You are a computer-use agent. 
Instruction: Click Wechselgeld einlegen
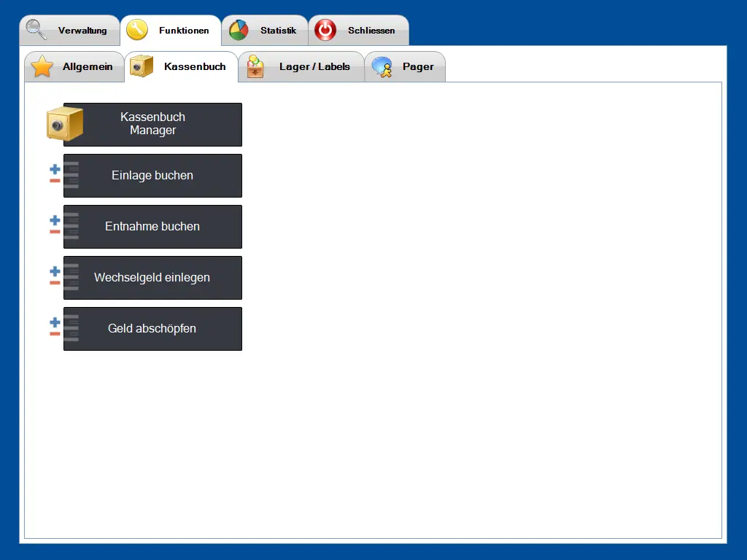(x=152, y=277)
